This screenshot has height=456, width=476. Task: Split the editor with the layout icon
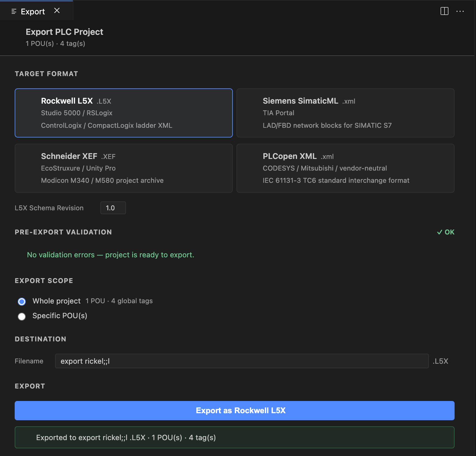coord(444,11)
